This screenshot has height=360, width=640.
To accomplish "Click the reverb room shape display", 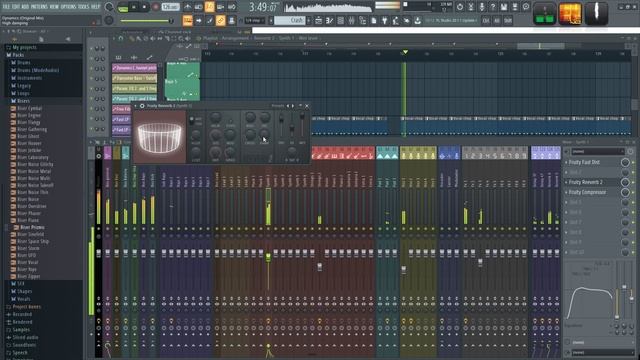I will click(x=160, y=137).
